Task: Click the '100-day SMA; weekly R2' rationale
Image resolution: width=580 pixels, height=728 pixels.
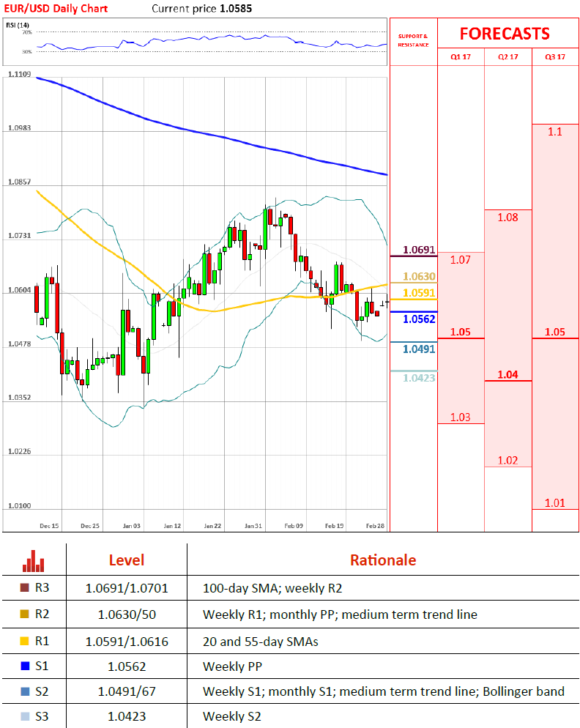Action: click(272, 588)
